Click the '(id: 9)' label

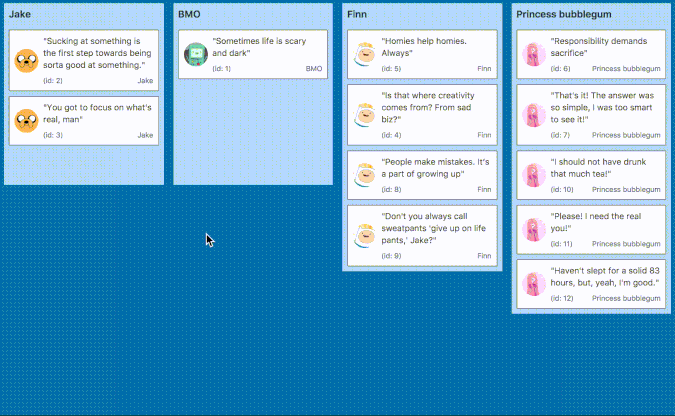391,256
